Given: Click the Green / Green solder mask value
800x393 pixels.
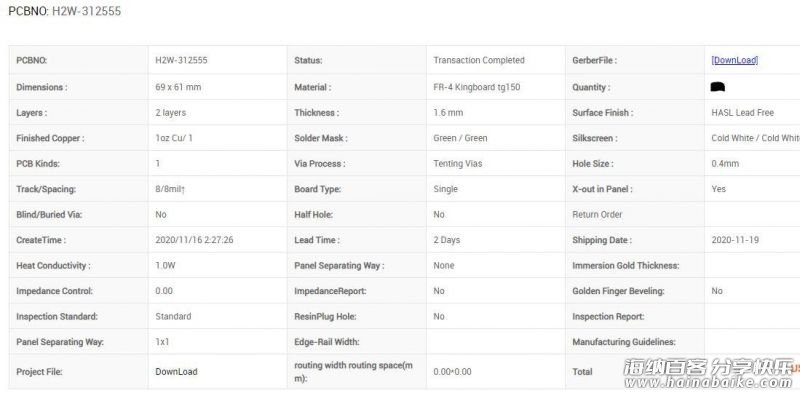Looking at the screenshot, I should (460, 138).
